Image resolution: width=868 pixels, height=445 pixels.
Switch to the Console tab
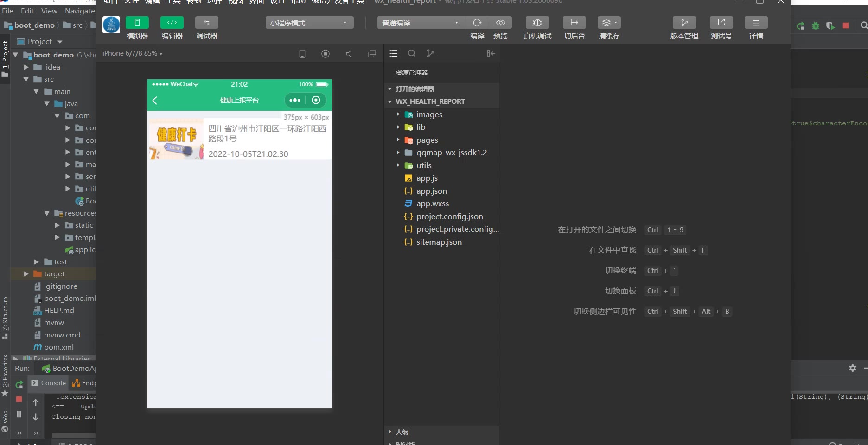pyautogui.click(x=49, y=383)
